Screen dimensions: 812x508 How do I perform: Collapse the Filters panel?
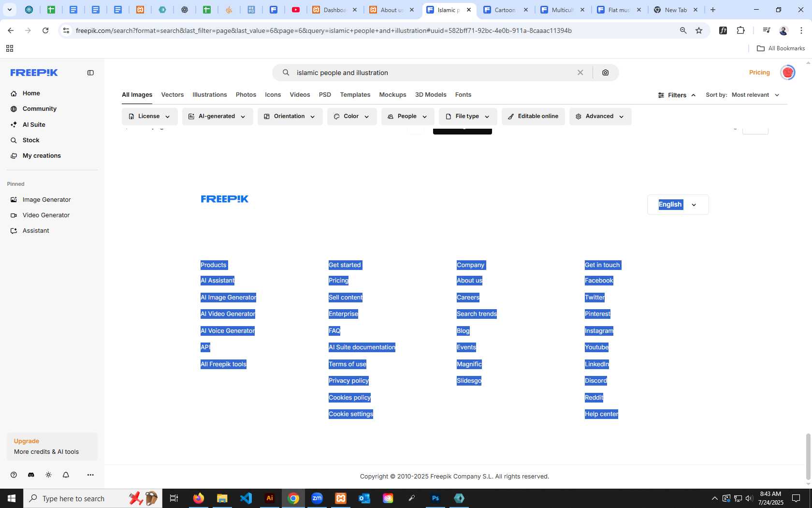(x=677, y=95)
